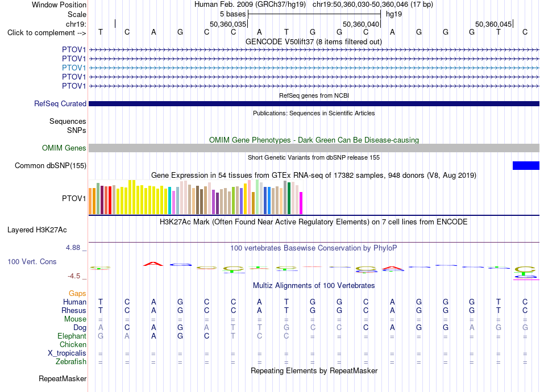The image size is (540, 392).
Task: Click the 'Click to complement -->' label
Action: click(x=47, y=33)
